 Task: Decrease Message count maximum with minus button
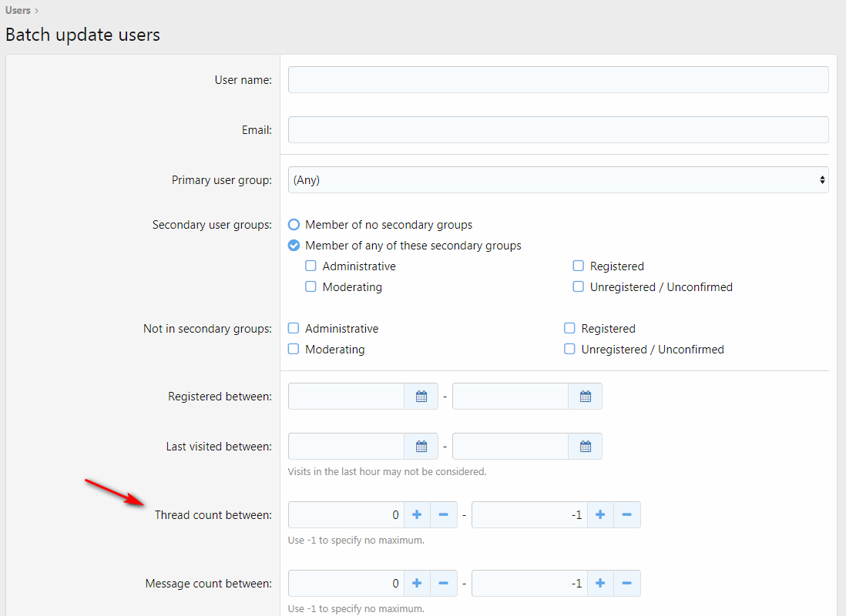coord(627,584)
